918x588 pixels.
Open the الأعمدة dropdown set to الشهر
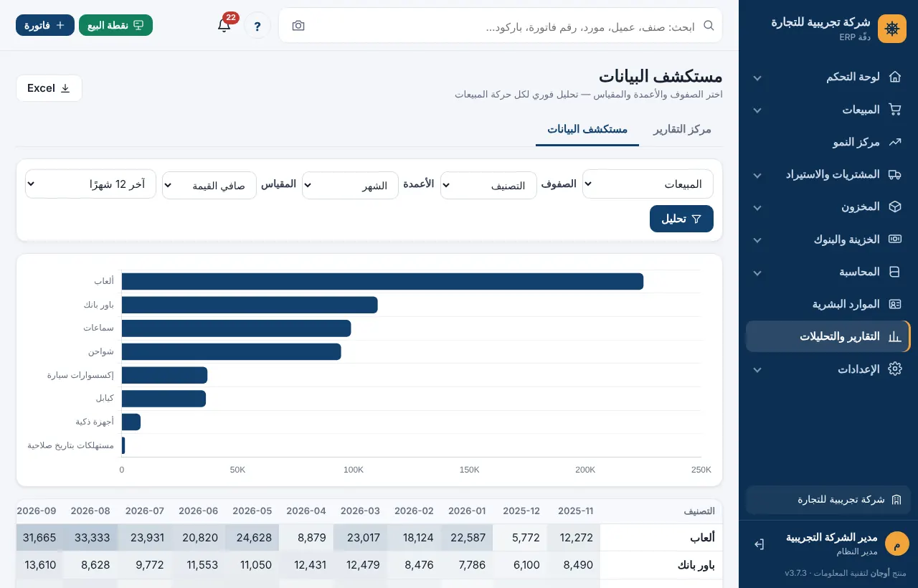pyautogui.click(x=350, y=186)
